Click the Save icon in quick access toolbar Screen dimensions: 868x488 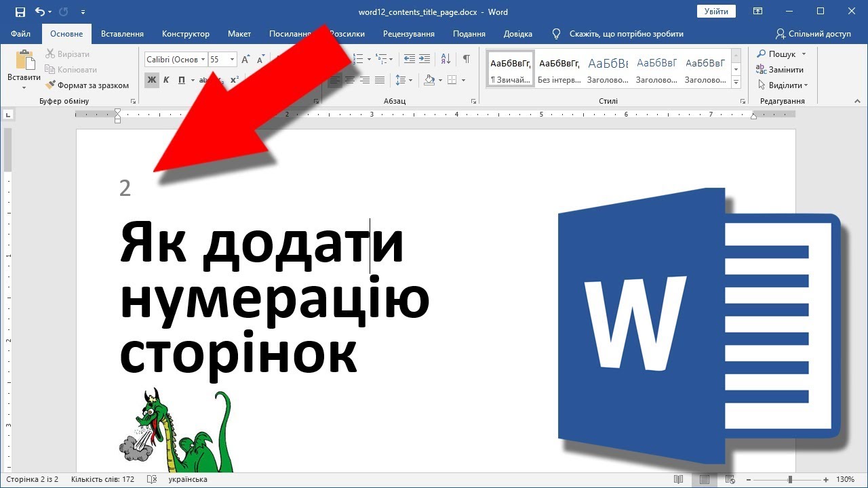coord(20,12)
